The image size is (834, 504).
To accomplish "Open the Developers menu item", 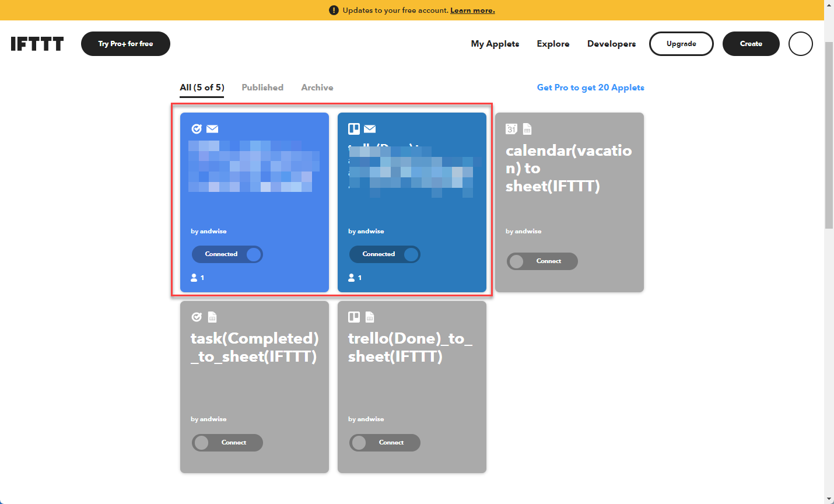I will 611,44.
